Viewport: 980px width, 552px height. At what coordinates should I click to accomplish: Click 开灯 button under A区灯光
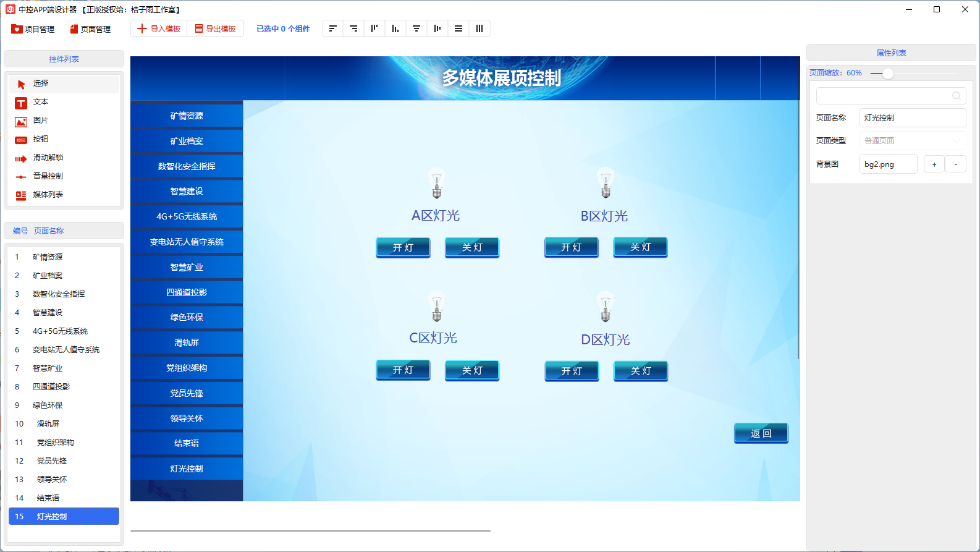403,247
